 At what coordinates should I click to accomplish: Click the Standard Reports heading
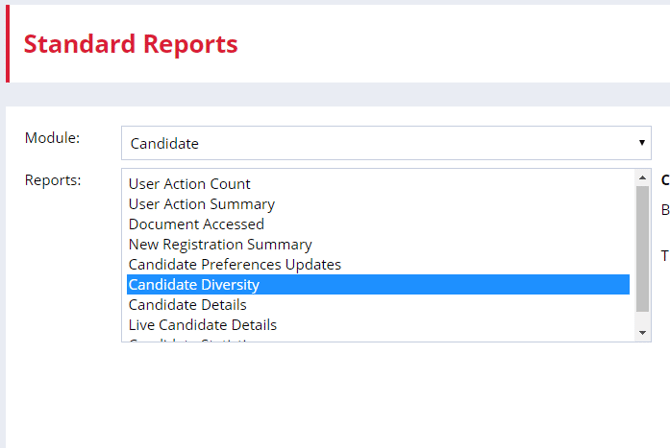click(130, 44)
